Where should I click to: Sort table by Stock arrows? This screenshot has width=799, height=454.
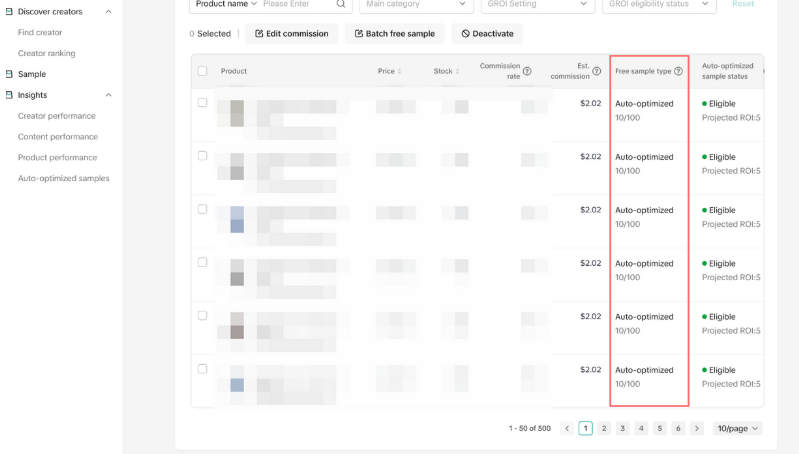pos(458,71)
